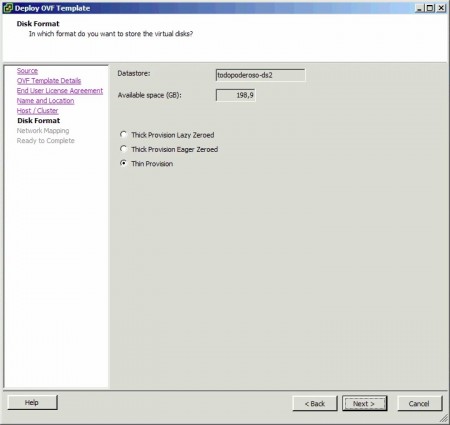Click the Available space value box

(x=236, y=95)
